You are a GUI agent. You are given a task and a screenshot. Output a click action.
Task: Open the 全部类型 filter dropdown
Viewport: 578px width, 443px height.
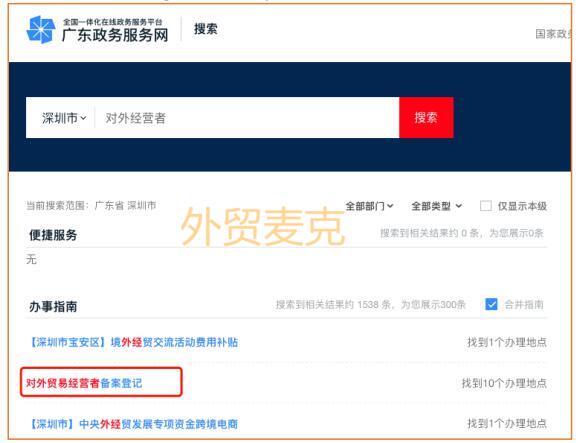[436, 206]
